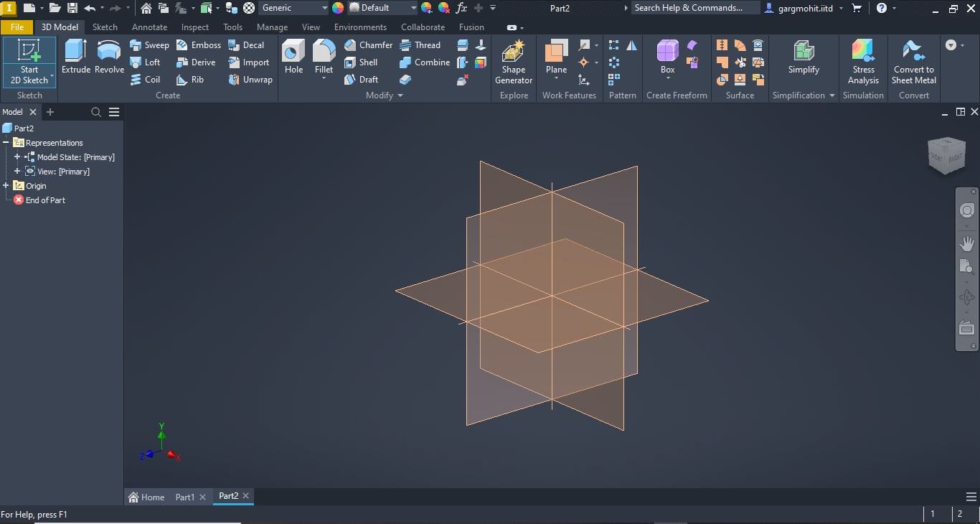Click Convert to Sheet Metal
The image size is (980, 524).
(913, 62)
